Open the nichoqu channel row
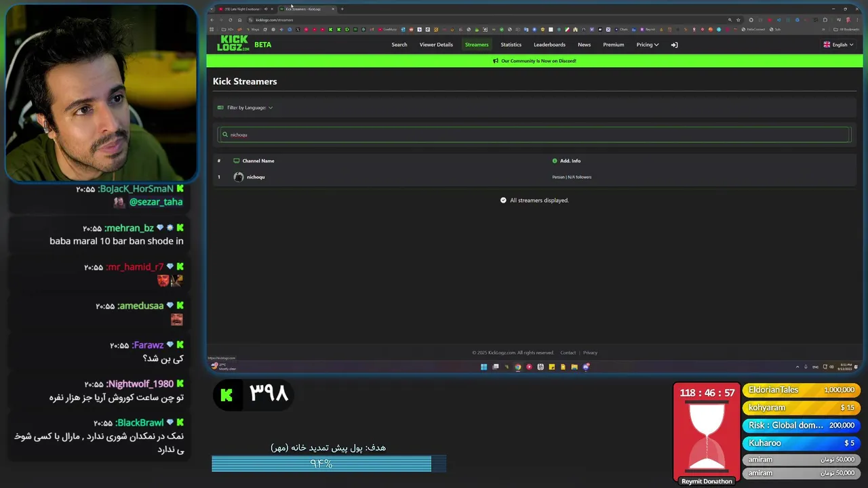This screenshot has height=488, width=868. pyautogui.click(x=534, y=177)
